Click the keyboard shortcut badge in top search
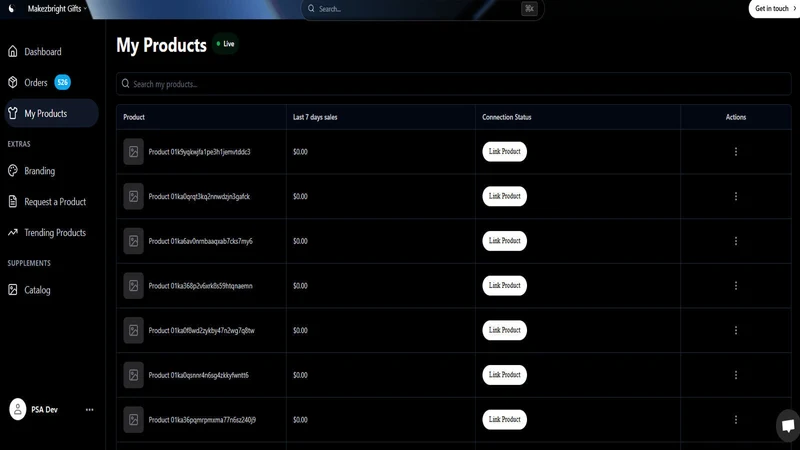800x450 pixels. [529, 9]
